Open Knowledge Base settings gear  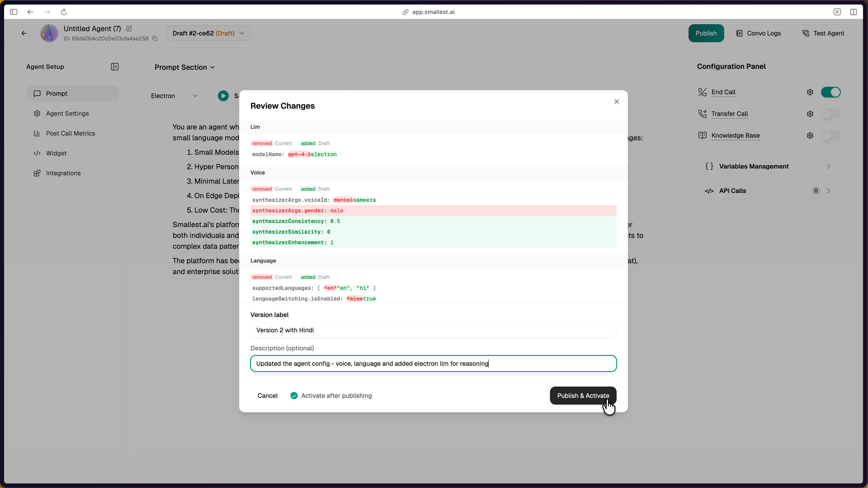tap(810, 135)
